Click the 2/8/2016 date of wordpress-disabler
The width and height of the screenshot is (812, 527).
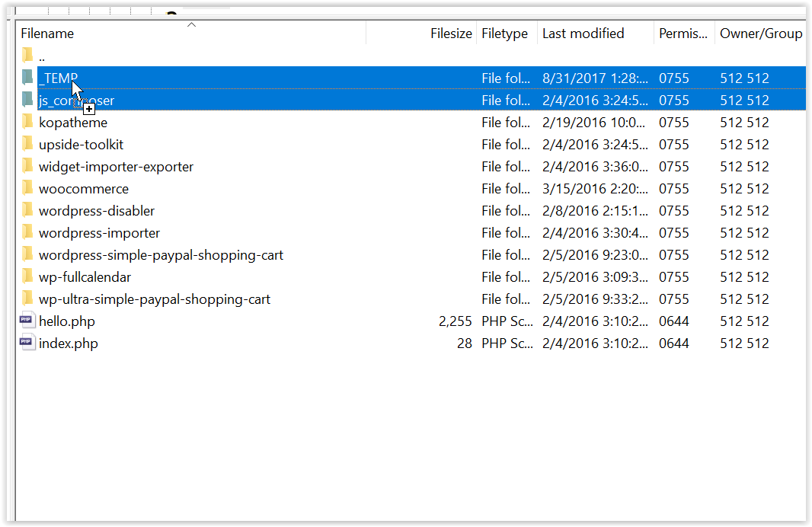(595, 211)
